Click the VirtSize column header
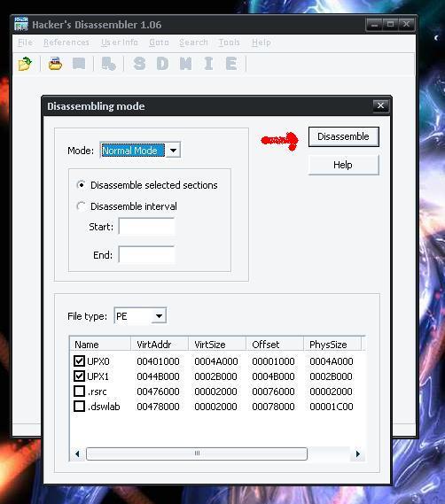 pos(217,345)
